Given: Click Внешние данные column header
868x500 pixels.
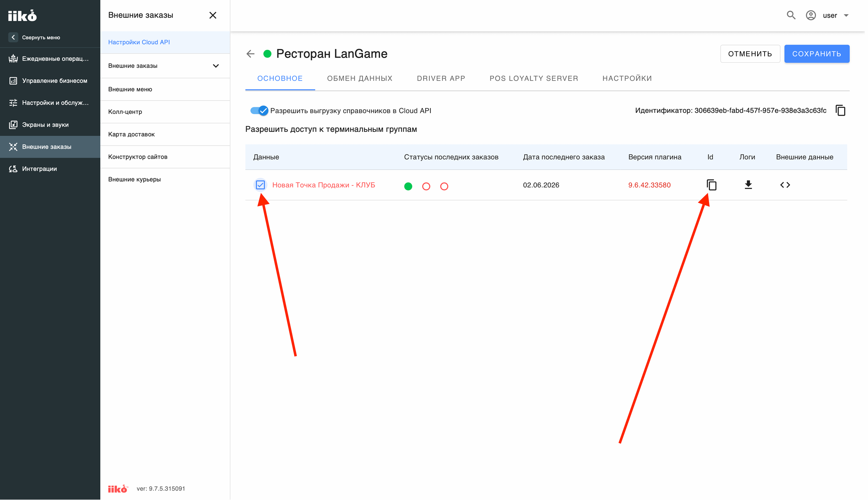Looking at the screenshot, I should [804, 157].
